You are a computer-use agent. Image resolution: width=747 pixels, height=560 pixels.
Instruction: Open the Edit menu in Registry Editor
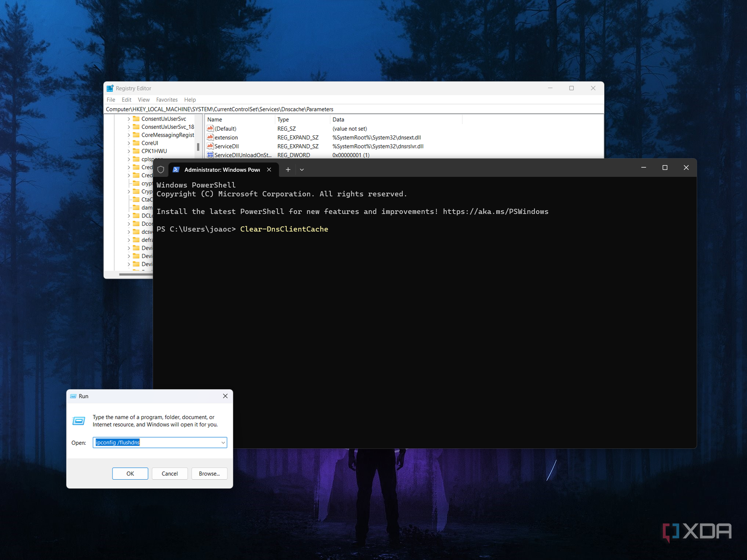[127, 100]
